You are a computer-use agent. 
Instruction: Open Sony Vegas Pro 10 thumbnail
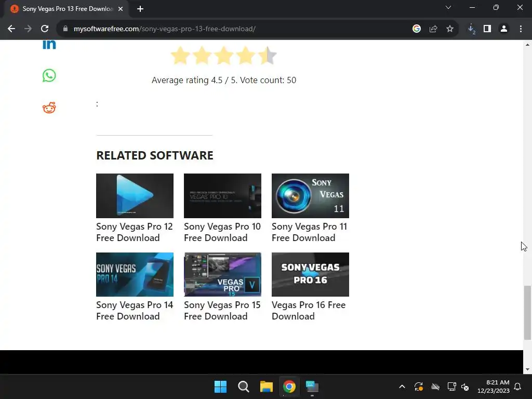[x=222, y=196]
